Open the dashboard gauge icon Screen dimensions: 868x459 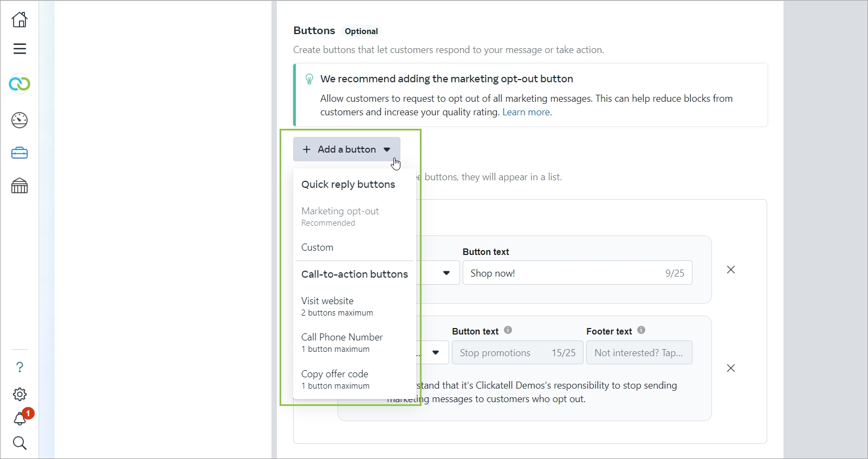pyautogui.click(x=20, y=120)
